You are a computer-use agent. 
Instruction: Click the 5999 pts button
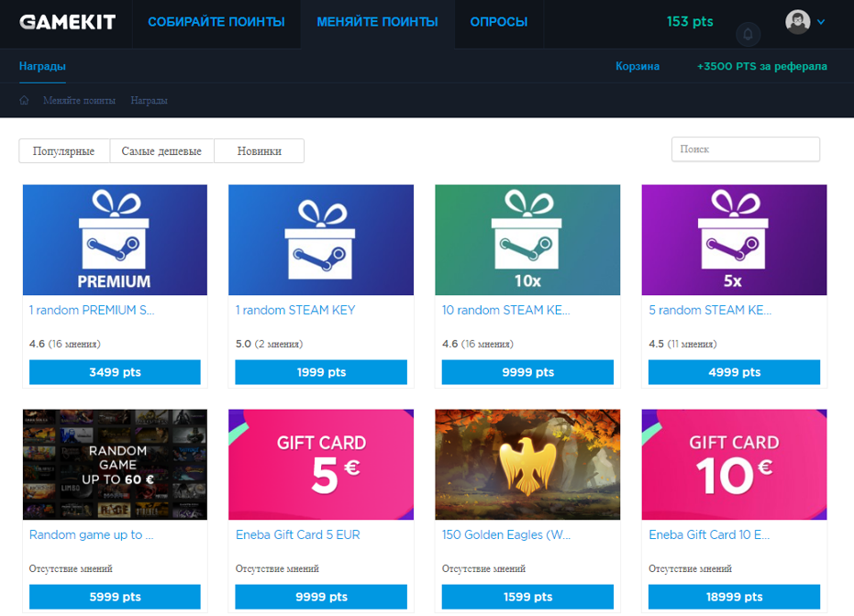115,597
